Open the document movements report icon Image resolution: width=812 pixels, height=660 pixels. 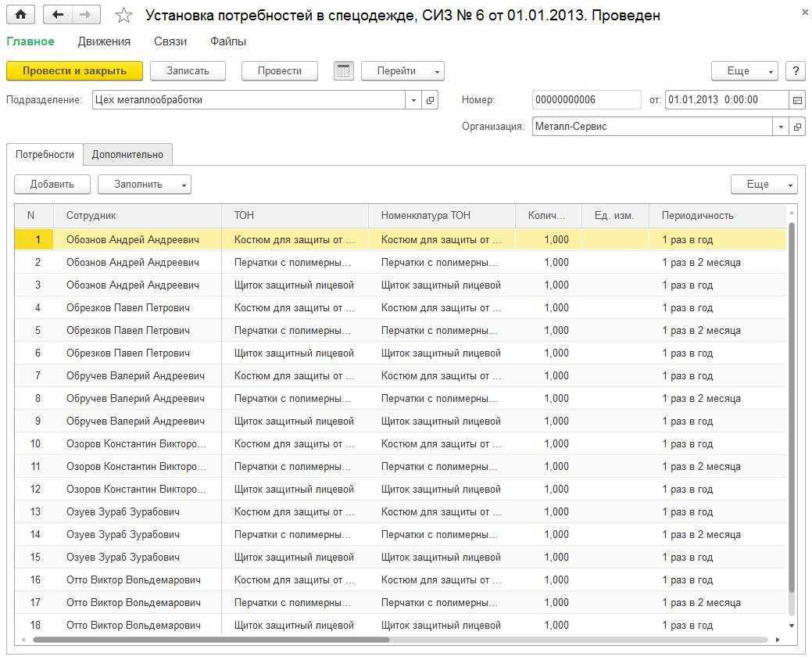coord(343,71)
